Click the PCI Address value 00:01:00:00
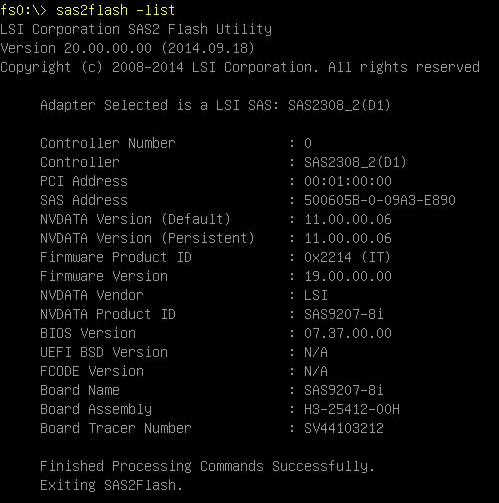Screen dimensions: 499x503 point(348,181)
